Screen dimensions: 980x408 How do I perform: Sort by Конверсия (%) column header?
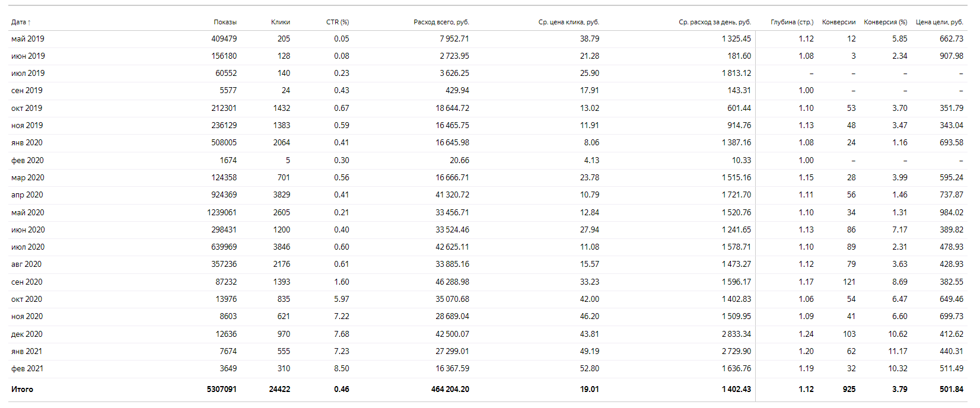pyautogui.click(x=885, y=23)
